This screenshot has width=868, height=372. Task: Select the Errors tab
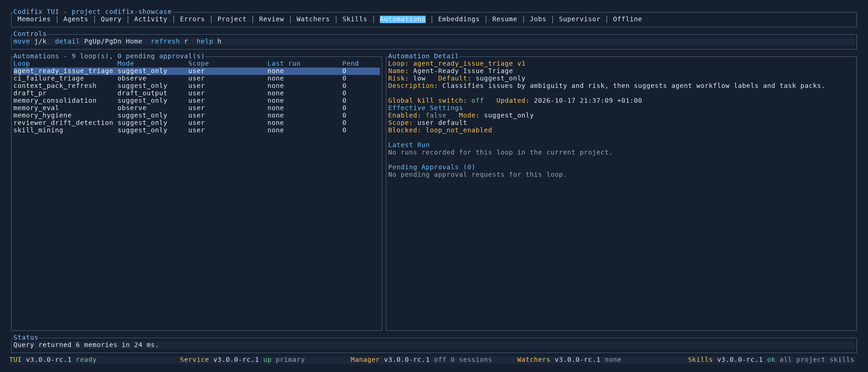(192, 19)
